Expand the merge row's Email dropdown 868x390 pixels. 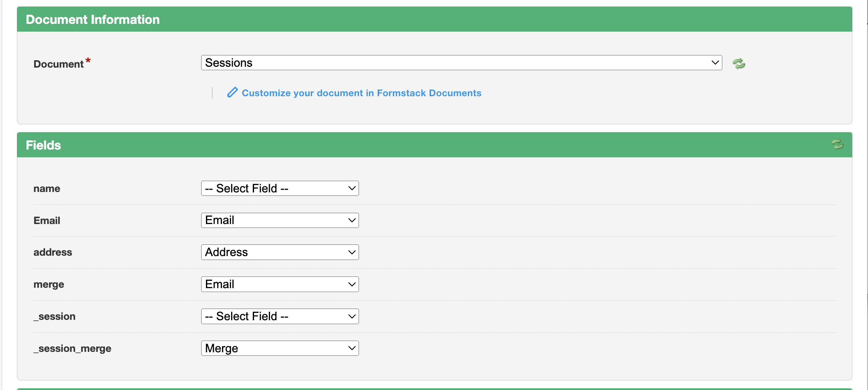coord(280,284)
